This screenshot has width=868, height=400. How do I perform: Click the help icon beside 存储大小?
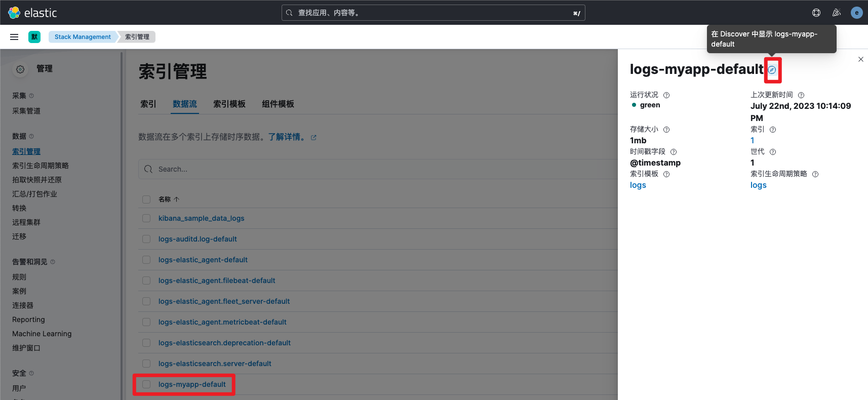[666, 130]
